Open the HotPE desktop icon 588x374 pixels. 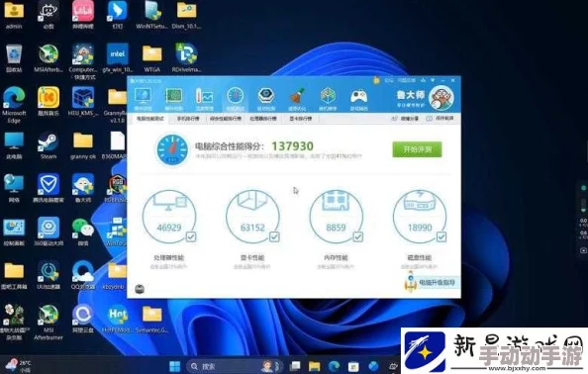(x=118, y=319)
